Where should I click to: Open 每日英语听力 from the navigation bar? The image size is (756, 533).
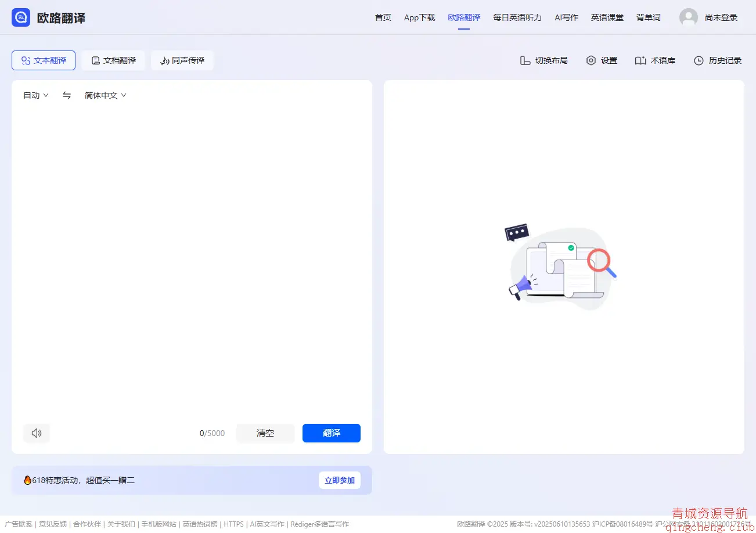(517, 17)
